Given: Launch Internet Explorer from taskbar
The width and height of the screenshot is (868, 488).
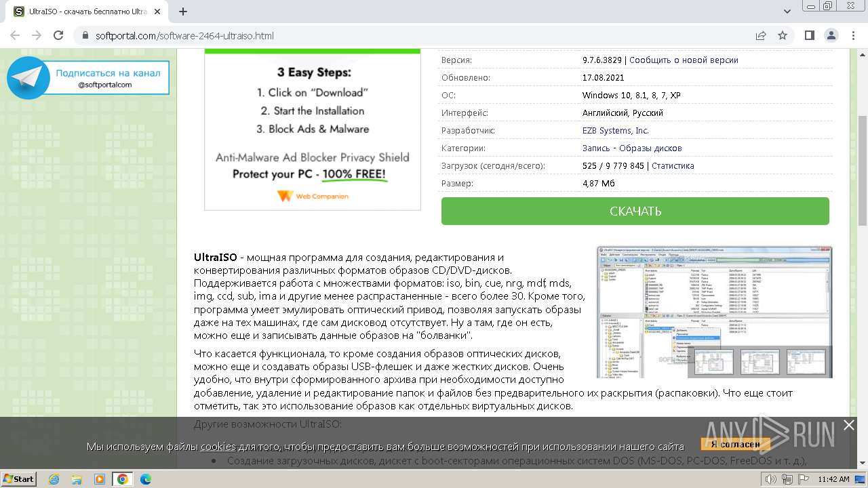Looking at the screenshot, I should [x=54, y=479].
